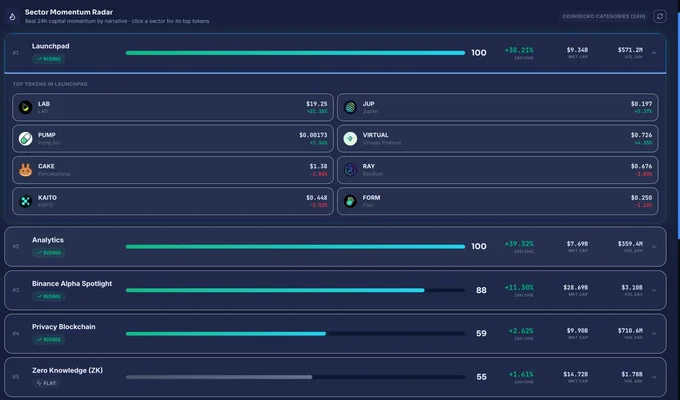Click the score 59 for Privacy Blockchain
Image resolution: width=680 pixels, height=400 pixels.
click(481, 334)
